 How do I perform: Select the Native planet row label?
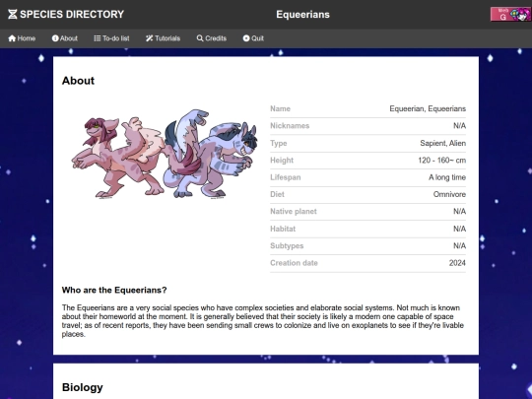(x=294, y=212)
